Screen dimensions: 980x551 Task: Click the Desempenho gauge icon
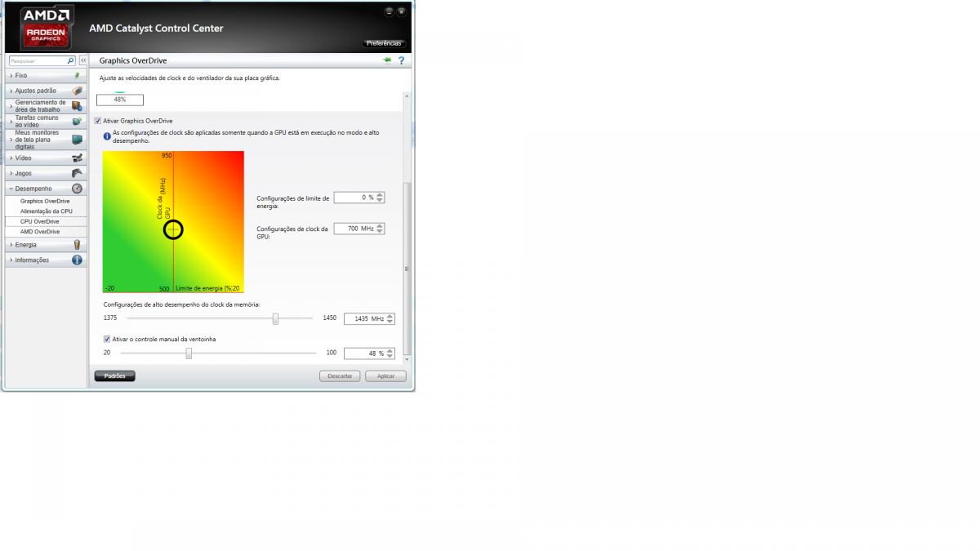click(x=77, y=189)
